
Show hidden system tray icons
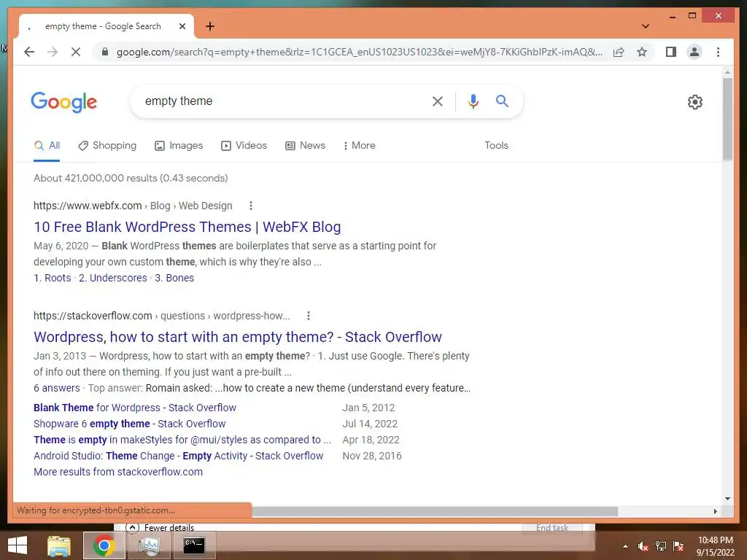pyautogui.click(x=625, y=546)
